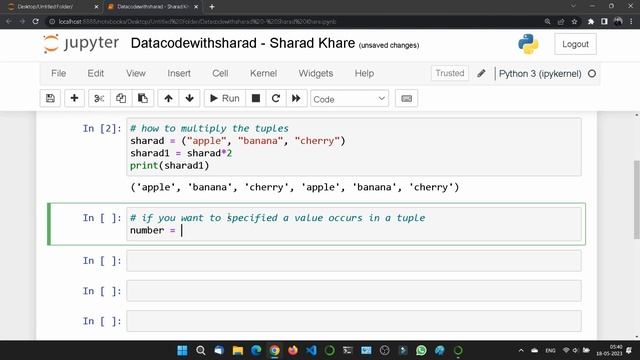Image resolution: width=640 pixels, height=360 pixels.
Task: Open the taskbar clock and date
Action: point(609,350)
